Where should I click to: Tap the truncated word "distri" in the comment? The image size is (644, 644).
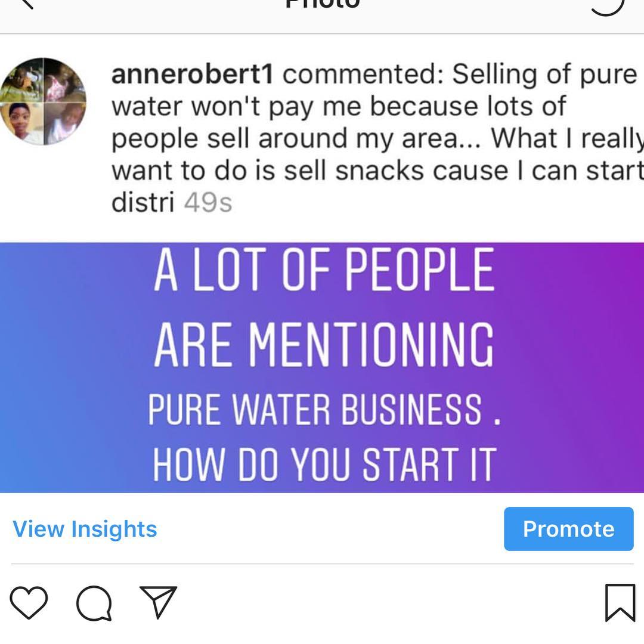(x=143, y=203)
